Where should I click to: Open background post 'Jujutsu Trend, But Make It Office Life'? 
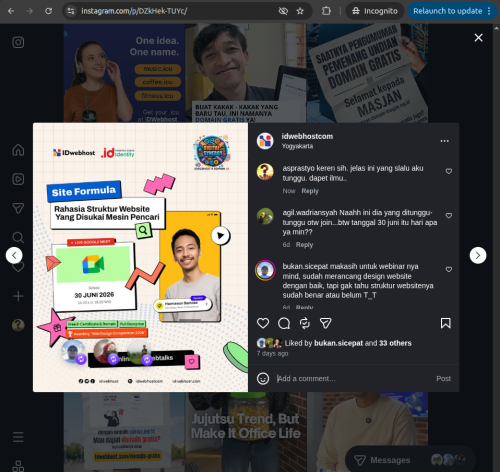tap(246, 432)
